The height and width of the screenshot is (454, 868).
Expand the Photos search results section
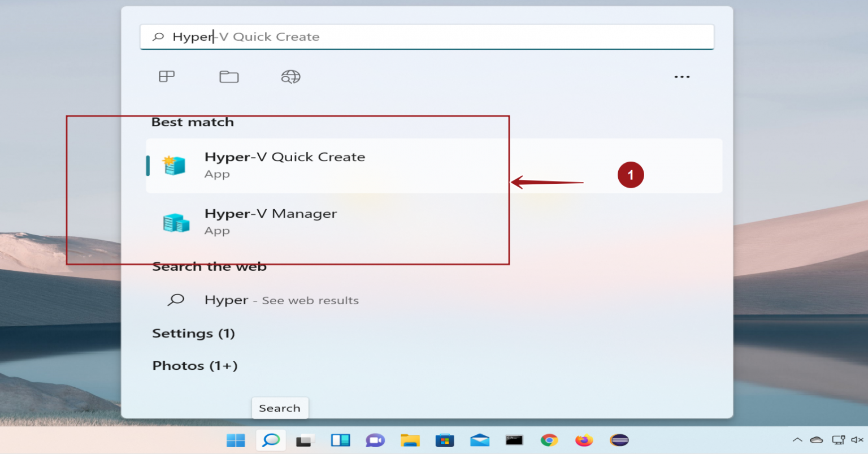(x=195, y=366)
